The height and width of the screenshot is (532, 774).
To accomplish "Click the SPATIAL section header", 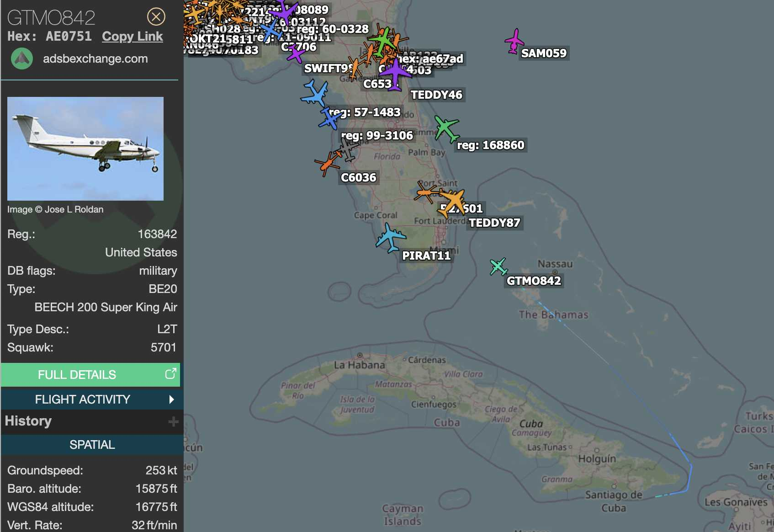I will click(92, 445).
